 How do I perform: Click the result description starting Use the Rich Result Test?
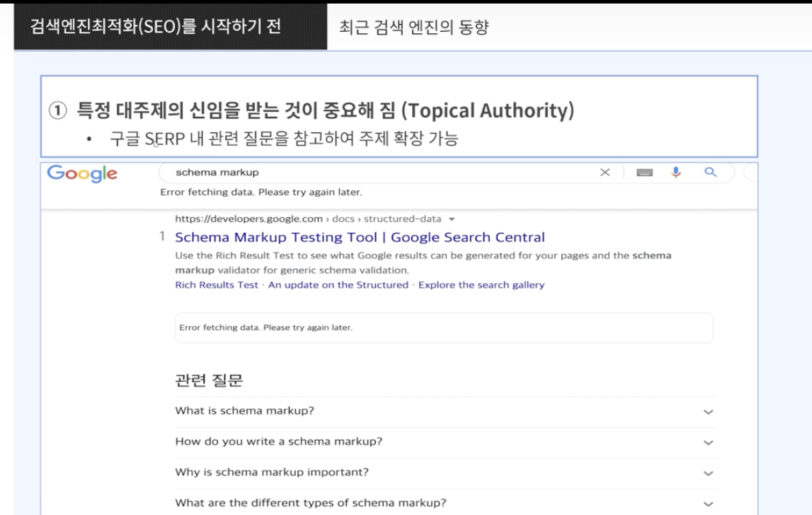[x=423, y=262]
